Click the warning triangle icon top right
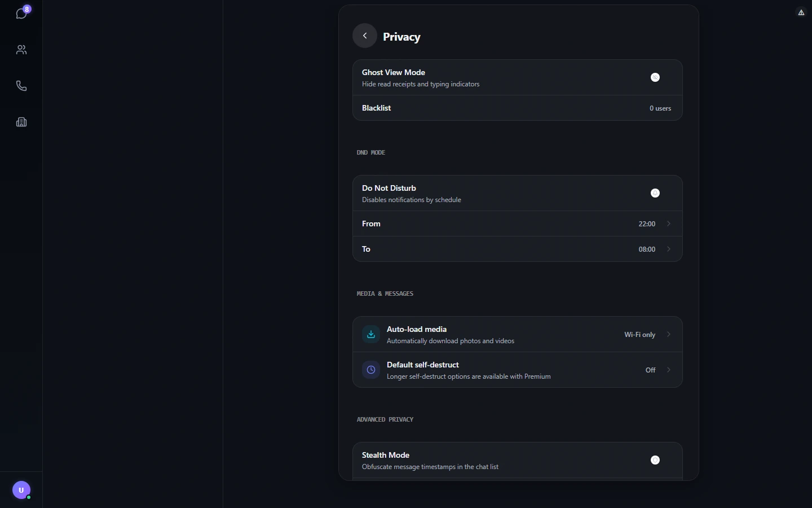Screen dimensions: 812x508 coord(801,12)
